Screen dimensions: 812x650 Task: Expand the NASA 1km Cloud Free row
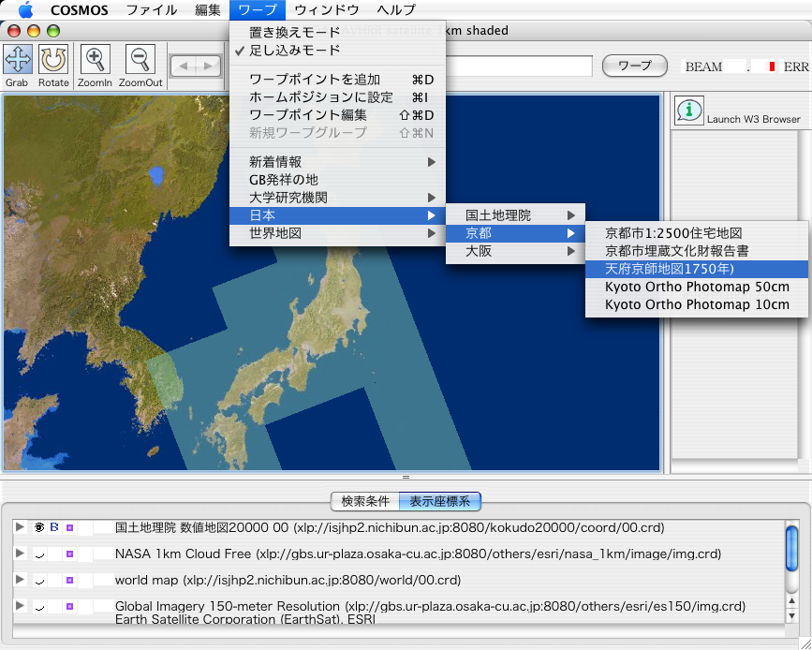(21, 554)
